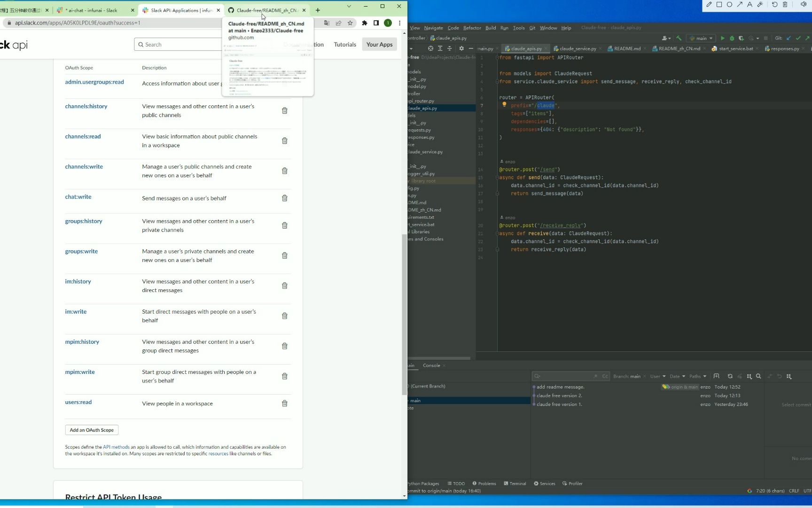Click Add an OAuth Scope button
Screen dimensions: 812x508
(x=92, y=430)
